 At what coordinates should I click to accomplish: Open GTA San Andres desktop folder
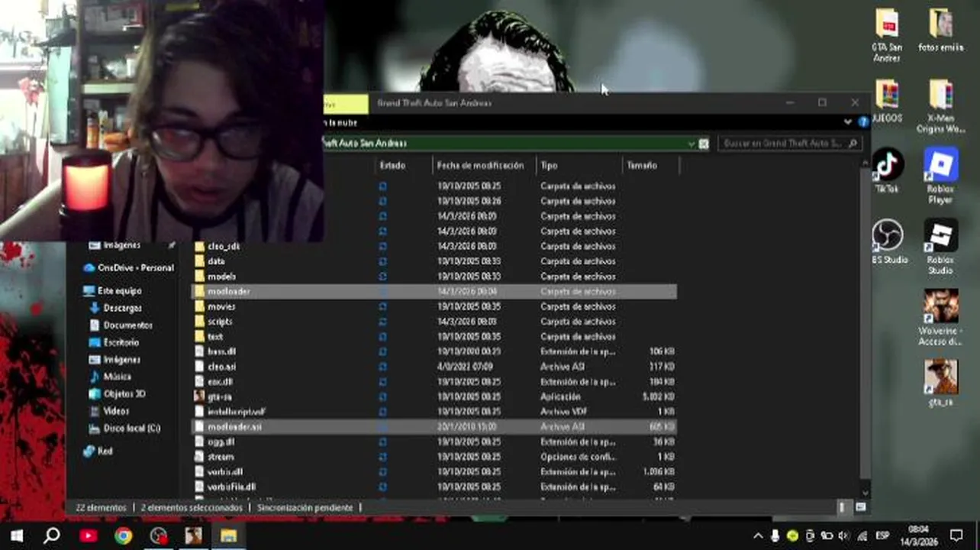[x=886, y=36]
